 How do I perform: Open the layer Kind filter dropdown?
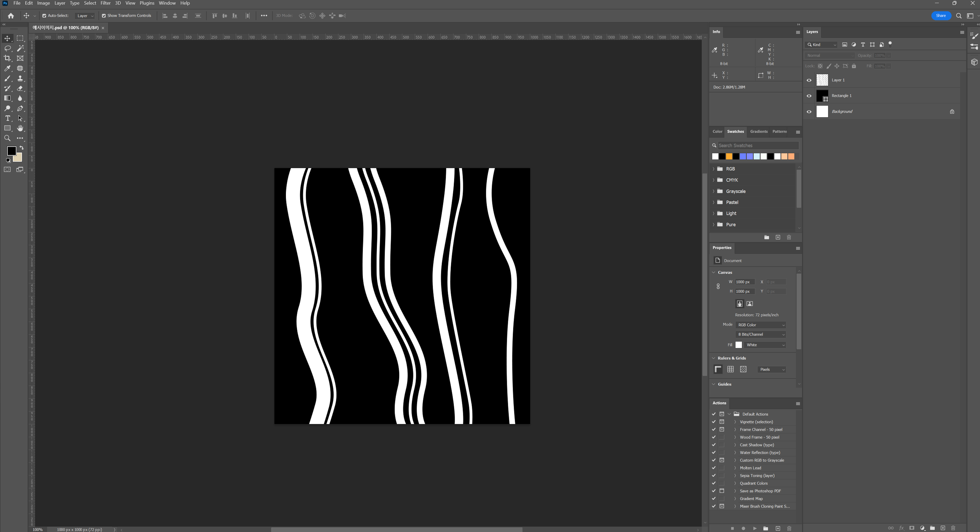click(x=821, y=45)
